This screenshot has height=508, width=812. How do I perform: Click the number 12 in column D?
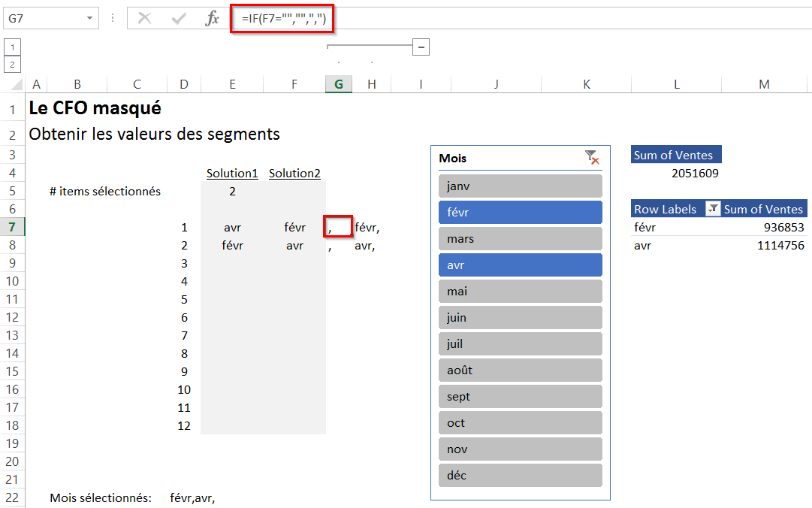(x=184, y=425)
